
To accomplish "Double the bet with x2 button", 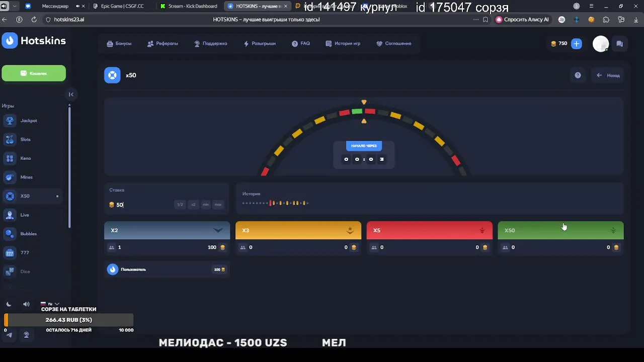I will click(x=193, y=205).
